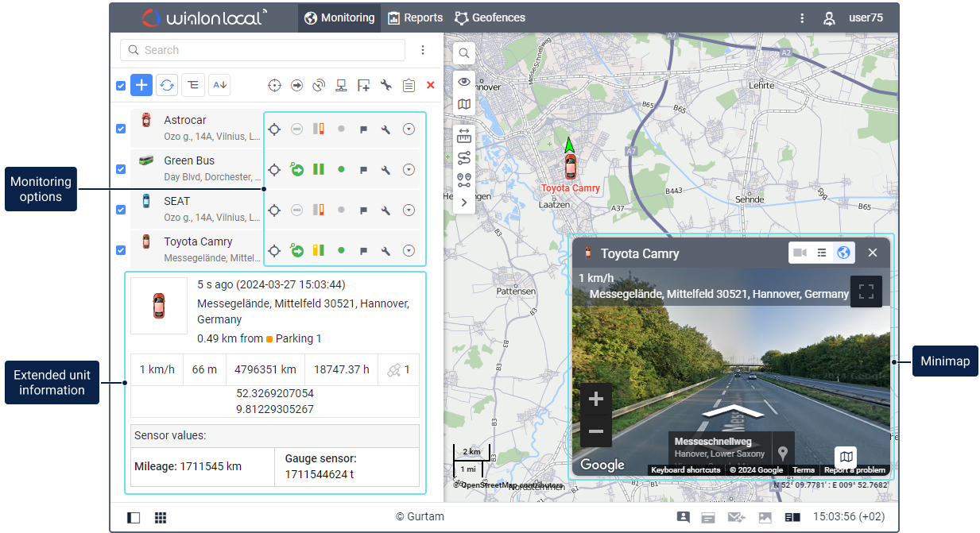Image resolution: width=980 pixels, height=533 pixels.
Task: Open the Geofences tab
Action: (490, 17)
